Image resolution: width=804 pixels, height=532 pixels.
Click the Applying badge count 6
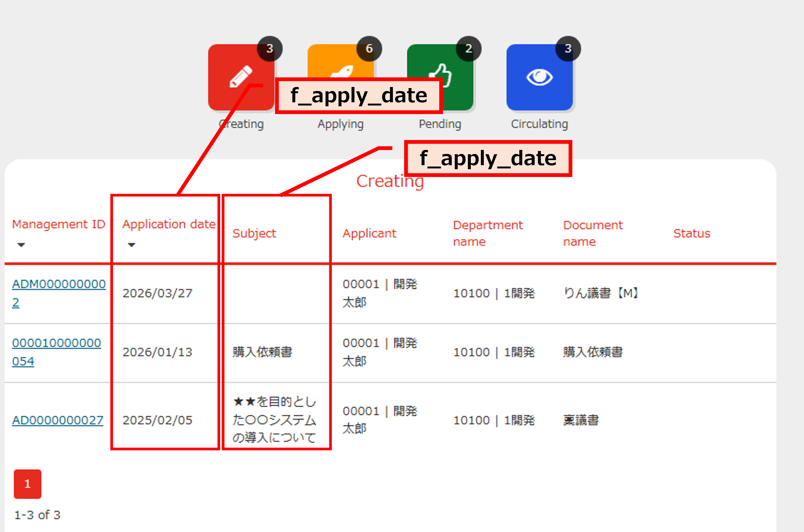[369, 48]
